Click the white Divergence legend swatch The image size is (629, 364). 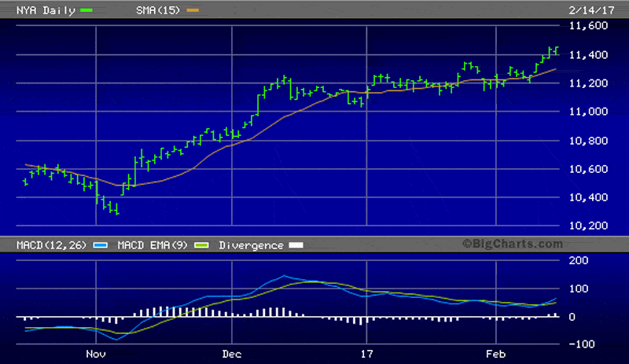296,245
